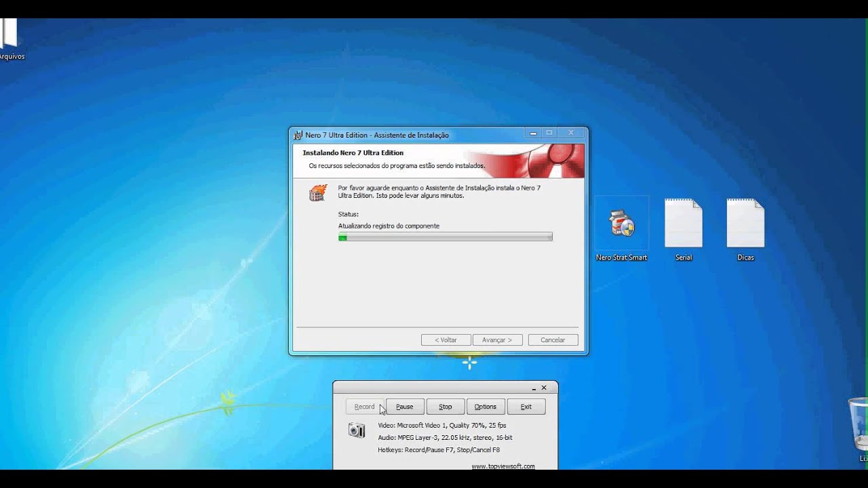Screen dimensions: 868x488
Task: Click the Nero installer title bar icon
Action: 298,135
